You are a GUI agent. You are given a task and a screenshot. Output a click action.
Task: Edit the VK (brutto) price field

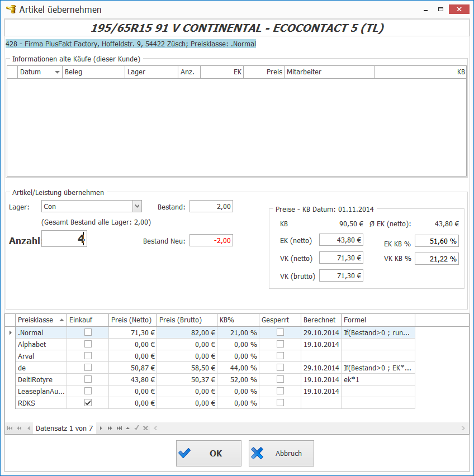pyautogui.click(x=341, y=275)
